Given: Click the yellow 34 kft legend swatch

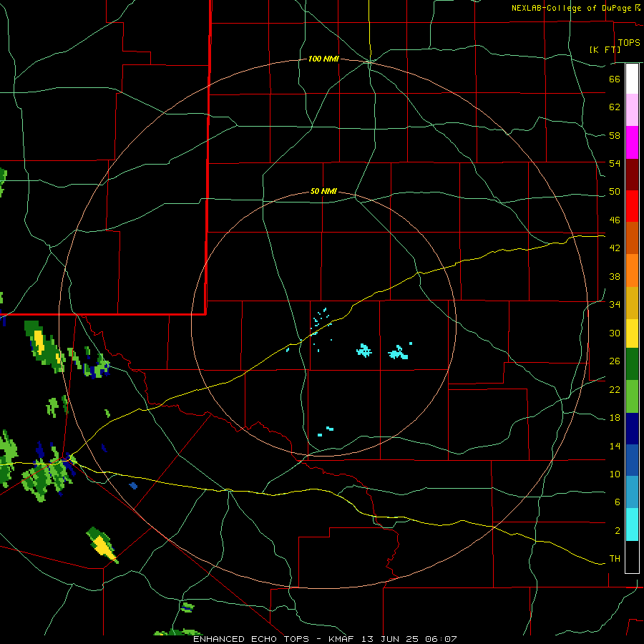Looking at the screenshot, I should click(632, 333).
